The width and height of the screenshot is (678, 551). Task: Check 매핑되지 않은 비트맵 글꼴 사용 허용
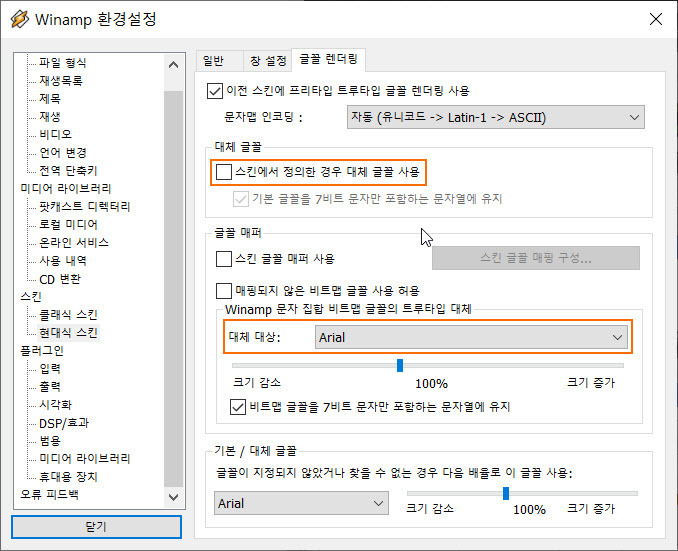click(224, 291)
